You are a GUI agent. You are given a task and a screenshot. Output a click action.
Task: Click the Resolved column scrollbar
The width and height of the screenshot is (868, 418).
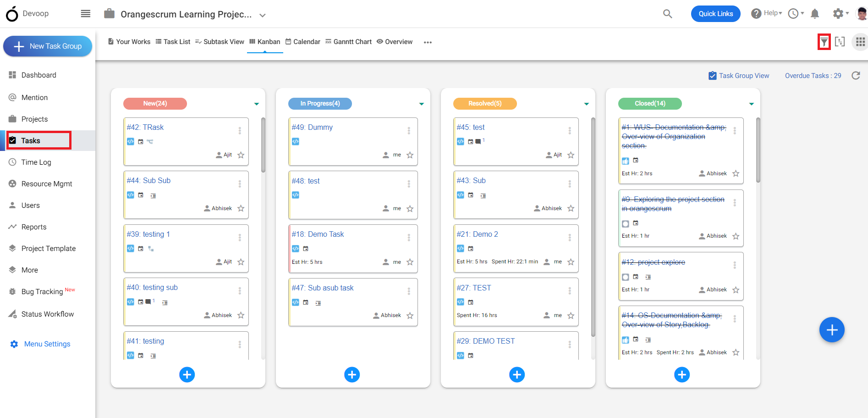593,227
